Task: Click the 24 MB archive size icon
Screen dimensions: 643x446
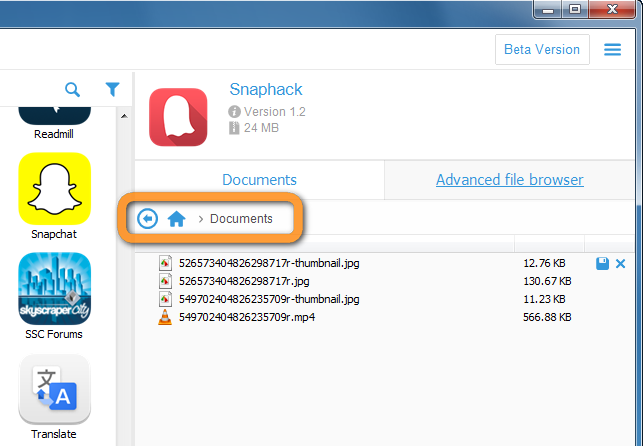Action: coord(234,128)
